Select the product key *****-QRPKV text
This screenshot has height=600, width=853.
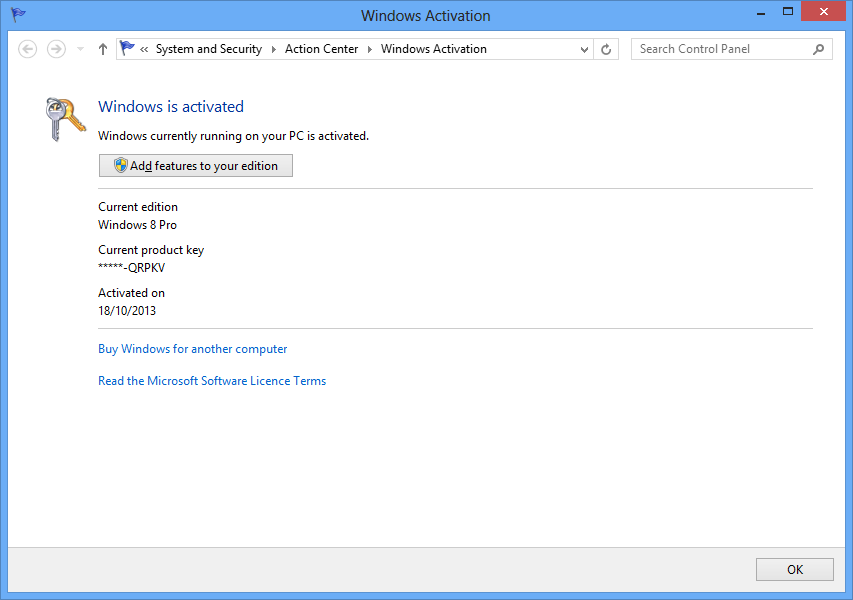(x=131, y=268)
